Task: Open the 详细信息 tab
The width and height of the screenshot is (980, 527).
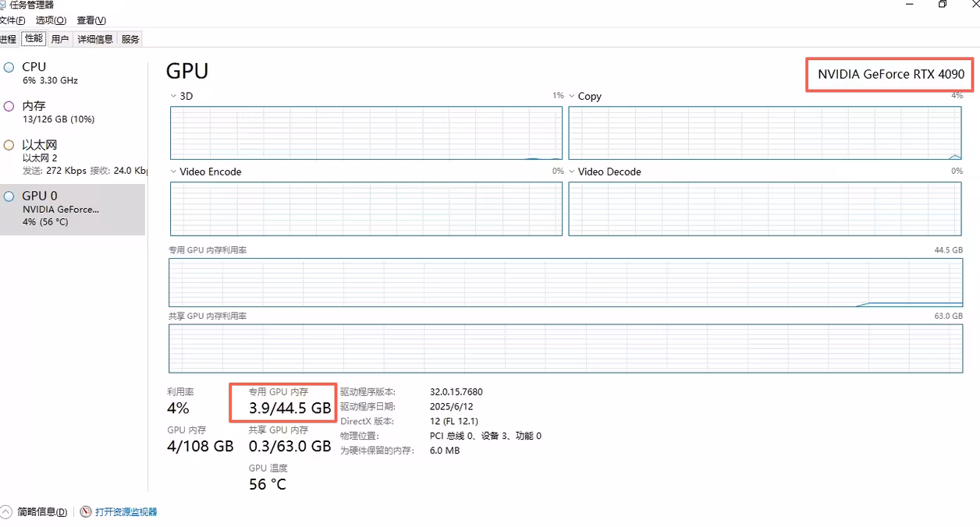Action: (95, 39)
